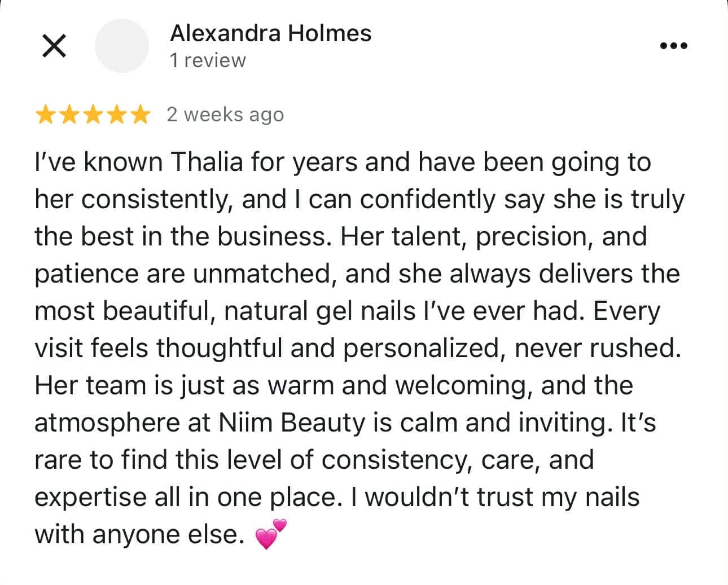This screenshot has width=728, height=585.
Task: Click the words "with anyone else."
Action: 139,534
